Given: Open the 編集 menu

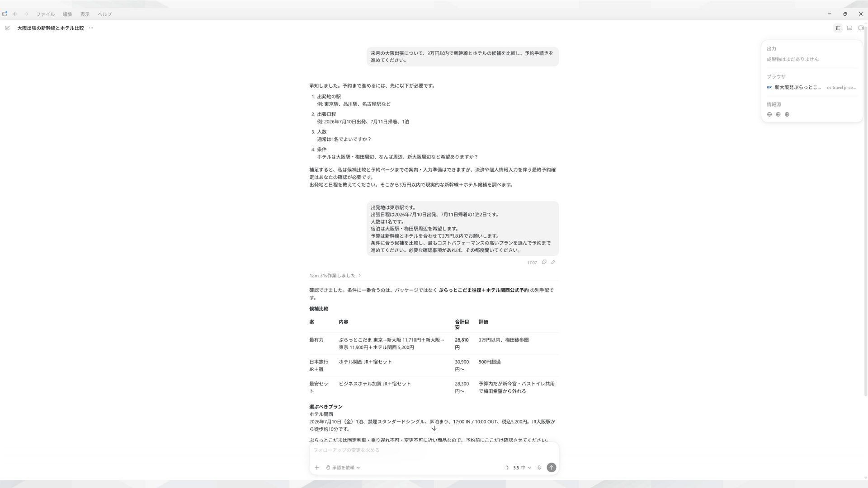Looking at the screenshot, I should [67, 14].
